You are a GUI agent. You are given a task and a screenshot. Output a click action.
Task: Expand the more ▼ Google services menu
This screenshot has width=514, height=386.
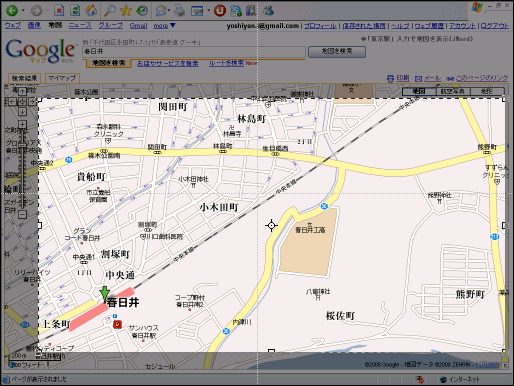pos(164,25)
